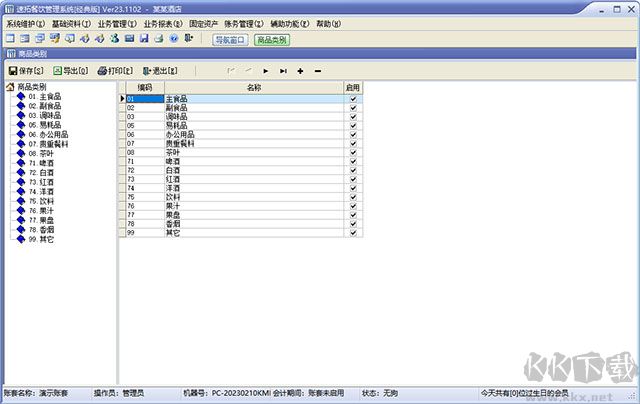Open the 系统维护 menu
Viewport: 640px width, 404px height.
(25, 24)
